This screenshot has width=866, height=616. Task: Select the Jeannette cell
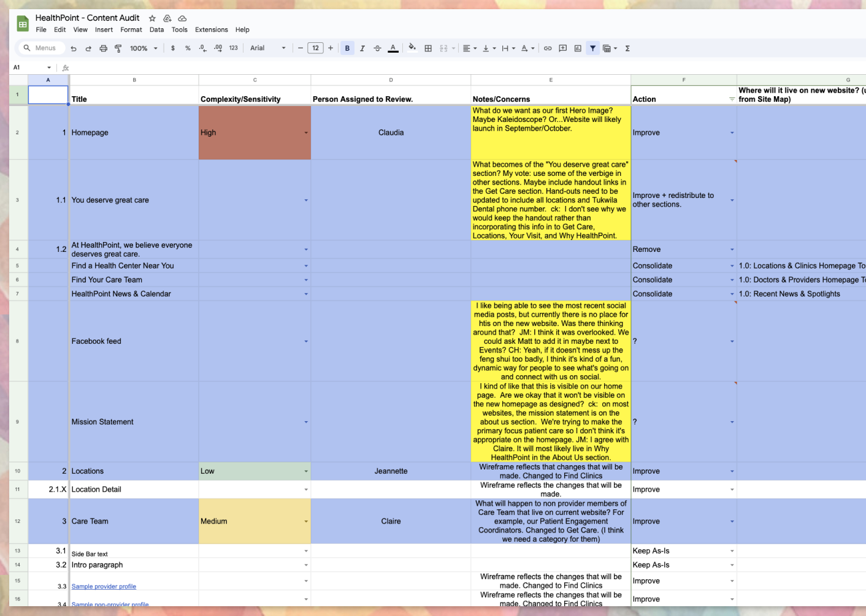[x=391, y=471]
